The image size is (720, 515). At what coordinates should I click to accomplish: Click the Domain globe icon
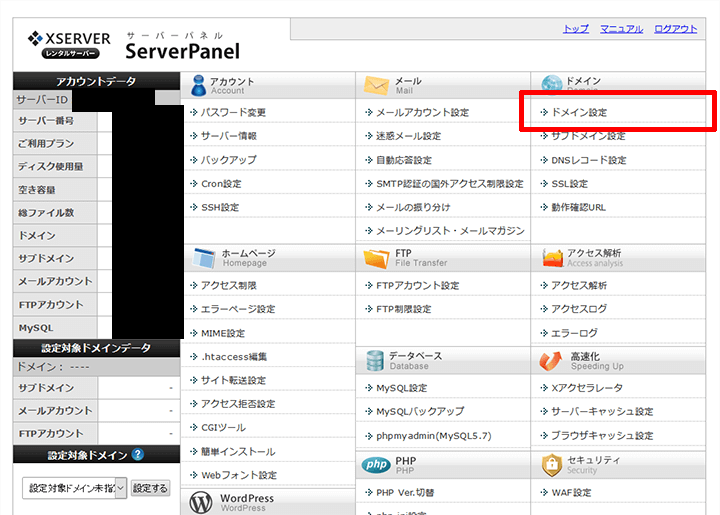point(551,83)
